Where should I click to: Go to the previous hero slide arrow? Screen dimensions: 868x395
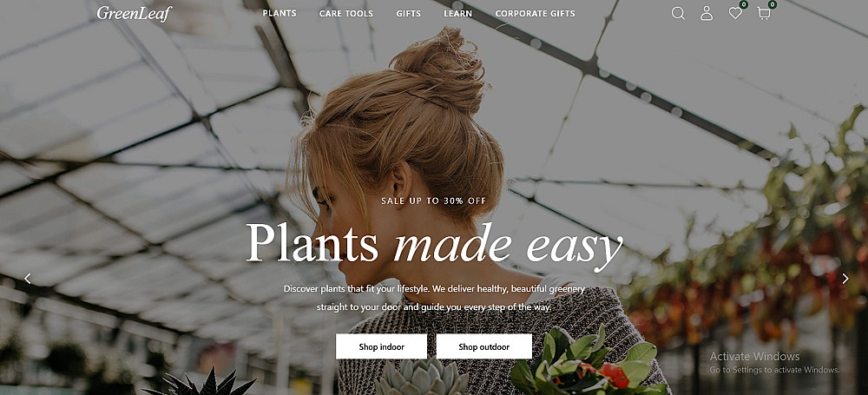(28, 279)
